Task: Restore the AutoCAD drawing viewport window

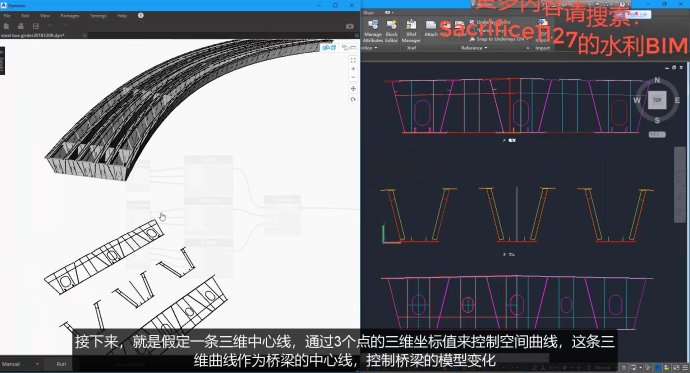Action: click(x=674, y=68)
